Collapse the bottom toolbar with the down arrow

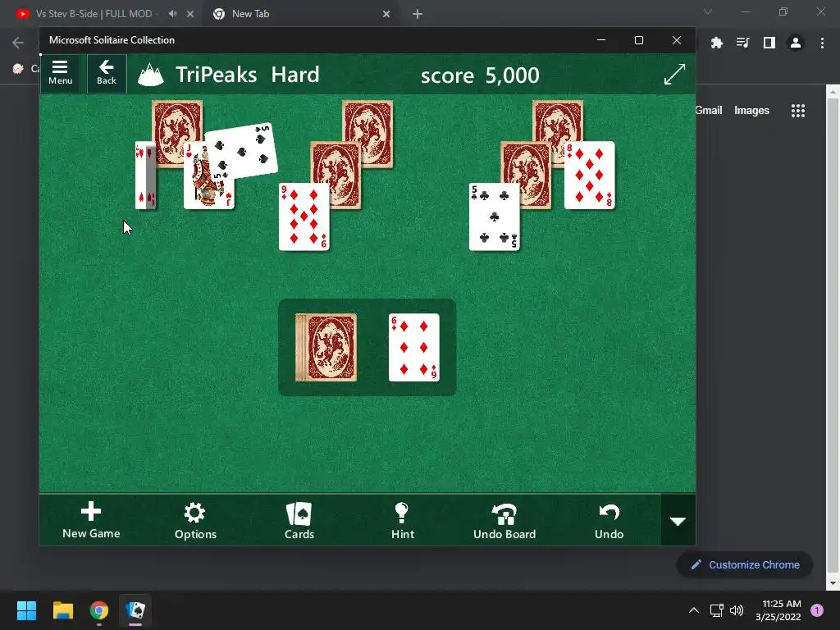[x=678, y=521]
